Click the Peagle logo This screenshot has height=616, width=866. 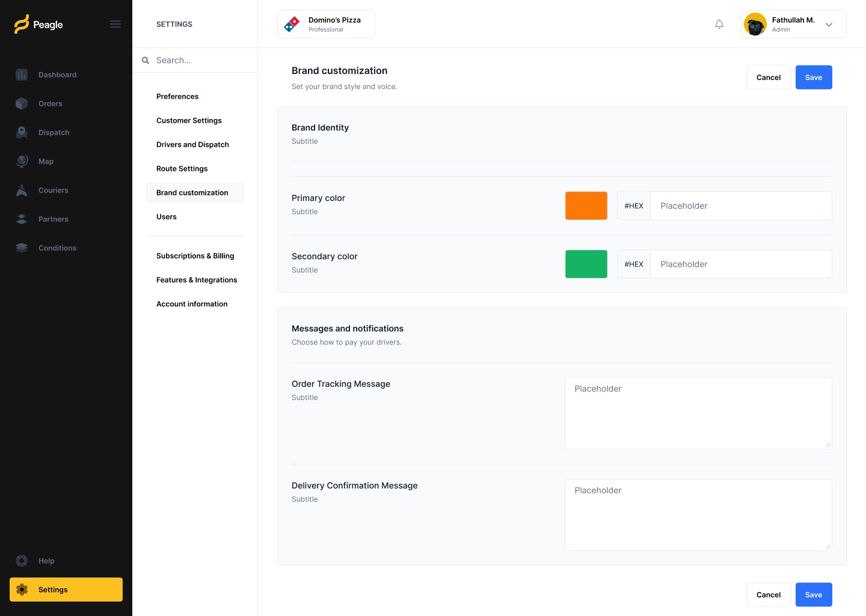[x=38, y=24]
